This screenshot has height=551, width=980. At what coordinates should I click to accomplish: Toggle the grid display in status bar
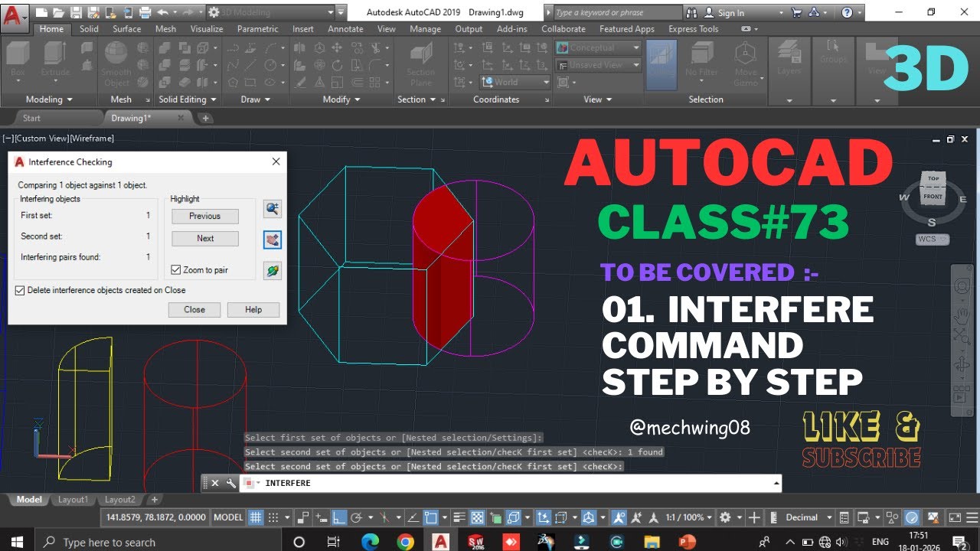pos(257,517)
